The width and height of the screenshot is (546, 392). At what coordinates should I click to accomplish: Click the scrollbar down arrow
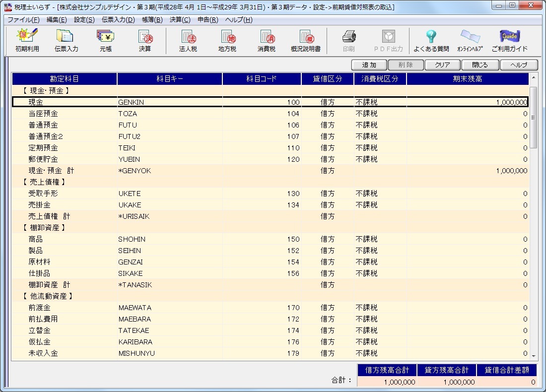534,355
